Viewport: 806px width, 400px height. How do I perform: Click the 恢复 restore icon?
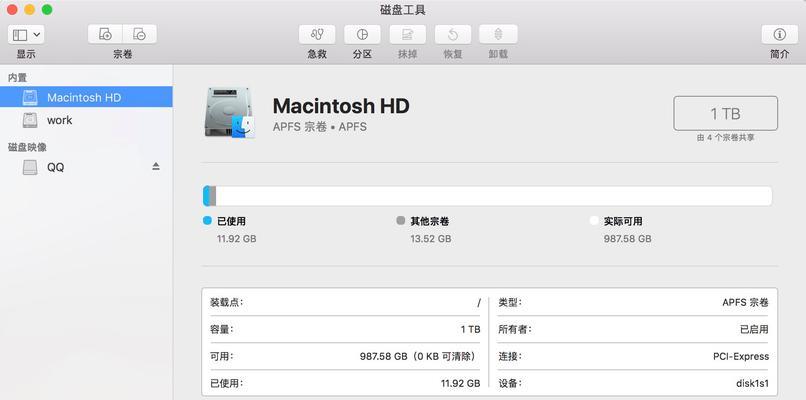pyautogui.click(x=453, y=34)
